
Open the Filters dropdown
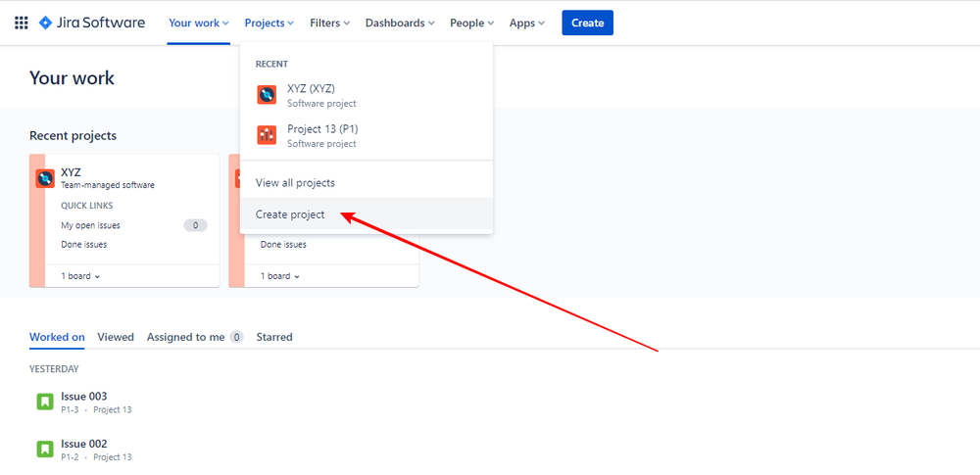(330, 24)
